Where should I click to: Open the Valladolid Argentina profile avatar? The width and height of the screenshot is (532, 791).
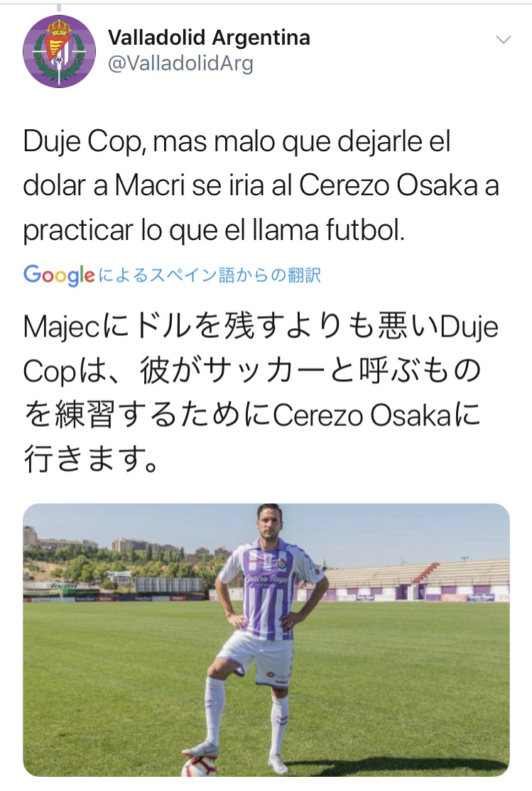(59, 51)
